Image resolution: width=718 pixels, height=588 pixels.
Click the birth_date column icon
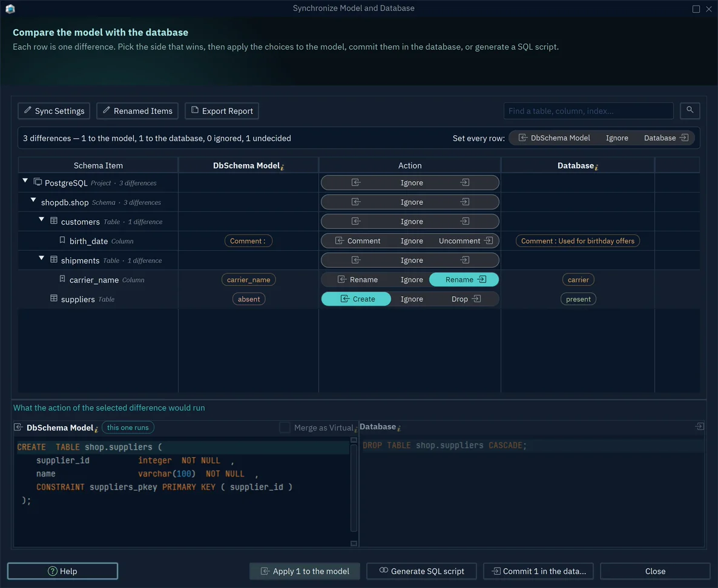[62, 240]
